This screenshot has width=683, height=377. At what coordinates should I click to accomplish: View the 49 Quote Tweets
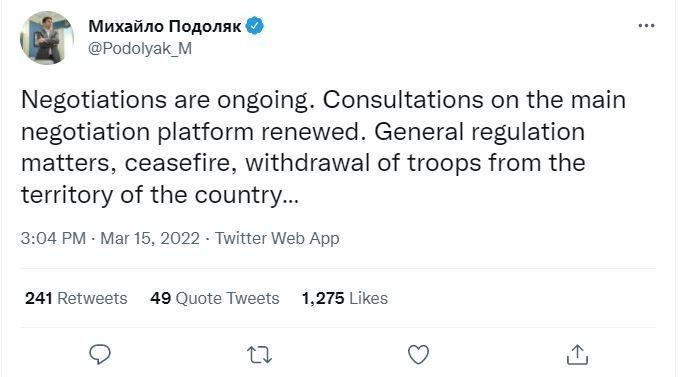pyautogui.click(x=215, y=299)
